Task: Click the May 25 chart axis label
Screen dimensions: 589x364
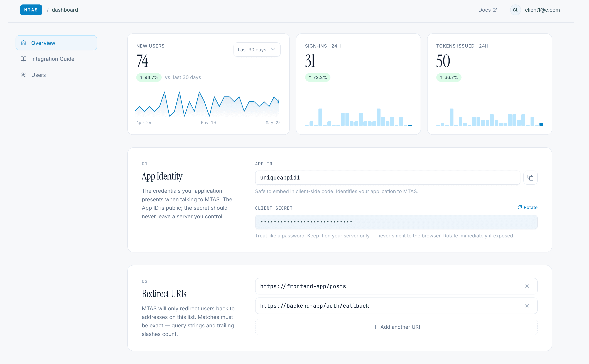Action: tap(273, 123)
